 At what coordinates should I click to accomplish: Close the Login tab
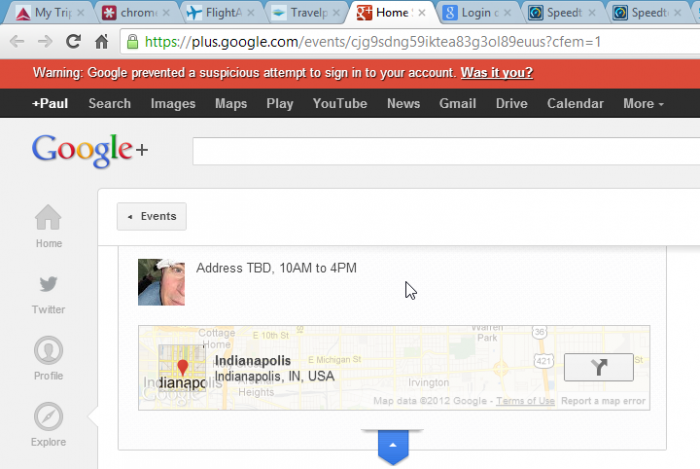point(507,13)
